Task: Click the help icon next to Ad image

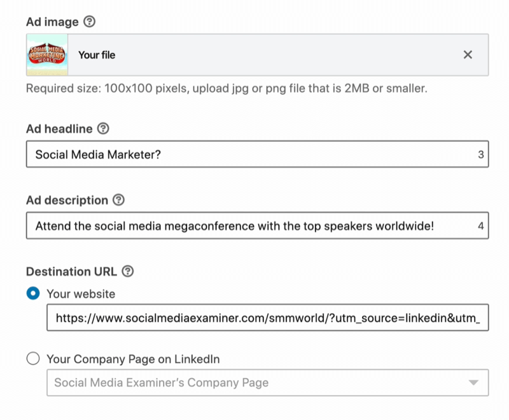Action: (x=90, y=22)
